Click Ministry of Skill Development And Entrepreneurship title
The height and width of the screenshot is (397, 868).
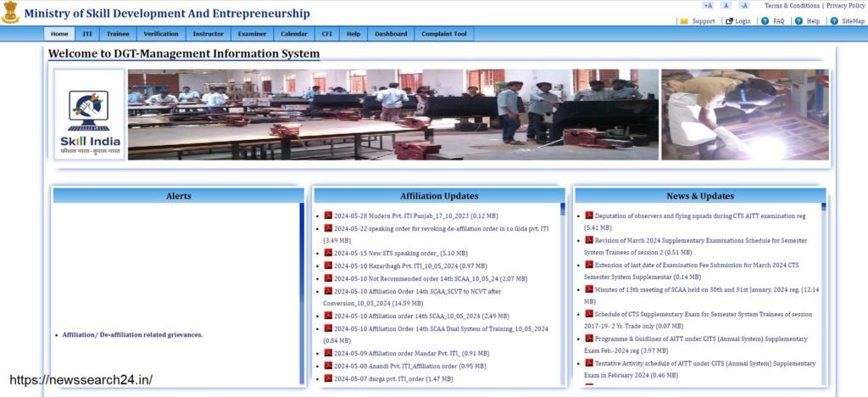(x=167, y=14)
